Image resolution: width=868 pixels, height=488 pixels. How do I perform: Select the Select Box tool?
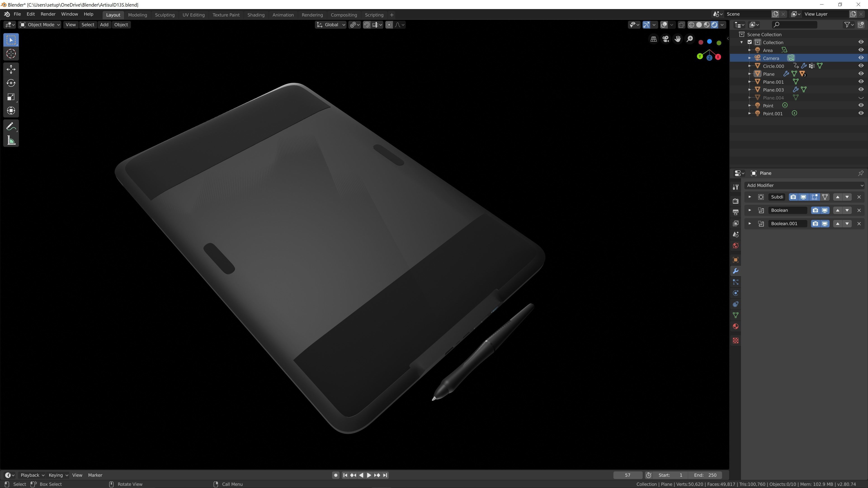(11, 40)
